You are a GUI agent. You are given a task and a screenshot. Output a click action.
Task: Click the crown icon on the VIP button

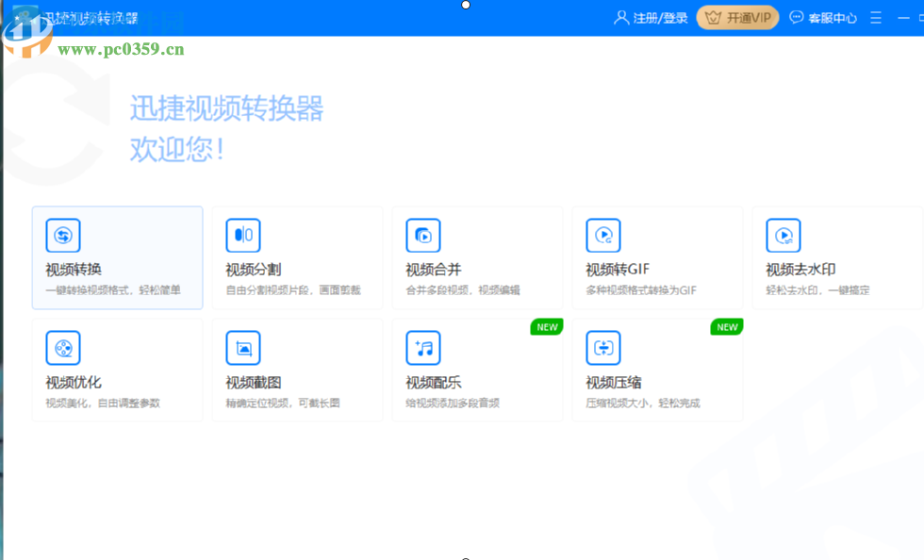pyautogui.click(x=712, y=17)
